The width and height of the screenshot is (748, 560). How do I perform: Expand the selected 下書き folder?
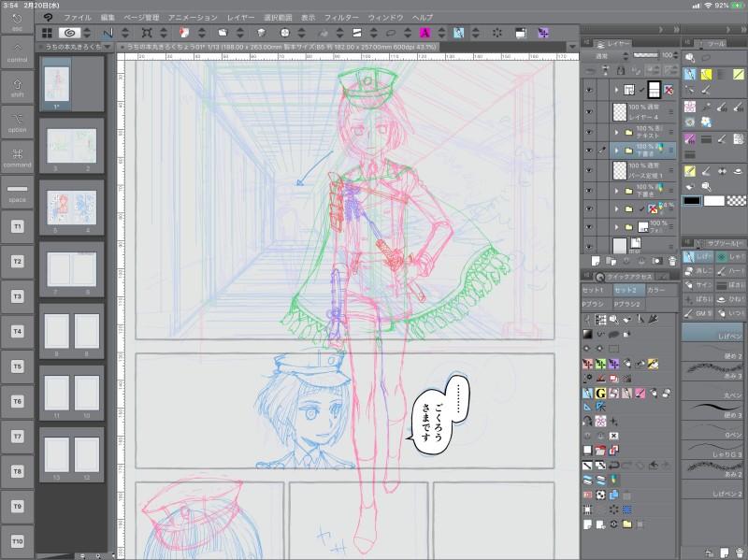coord(616,151)
